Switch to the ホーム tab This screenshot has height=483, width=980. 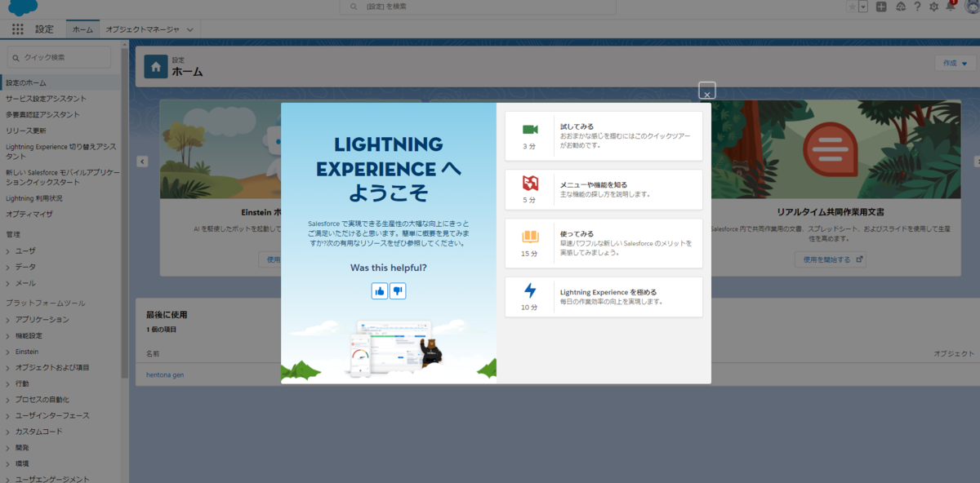pos(82,29)
